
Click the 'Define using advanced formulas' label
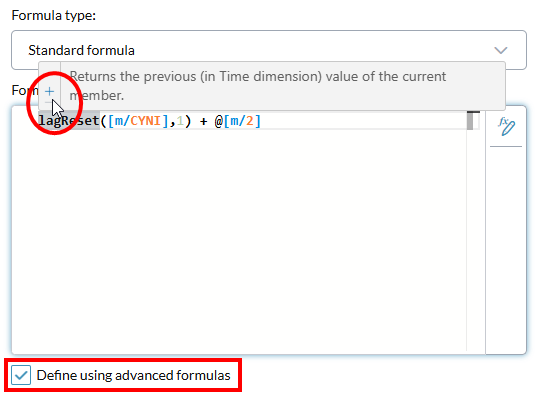(133, 375)
